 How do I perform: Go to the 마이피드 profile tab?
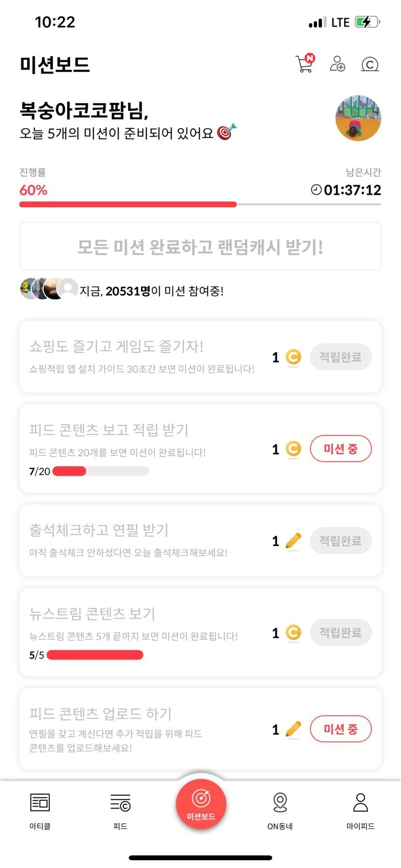(x=360, y=803)
